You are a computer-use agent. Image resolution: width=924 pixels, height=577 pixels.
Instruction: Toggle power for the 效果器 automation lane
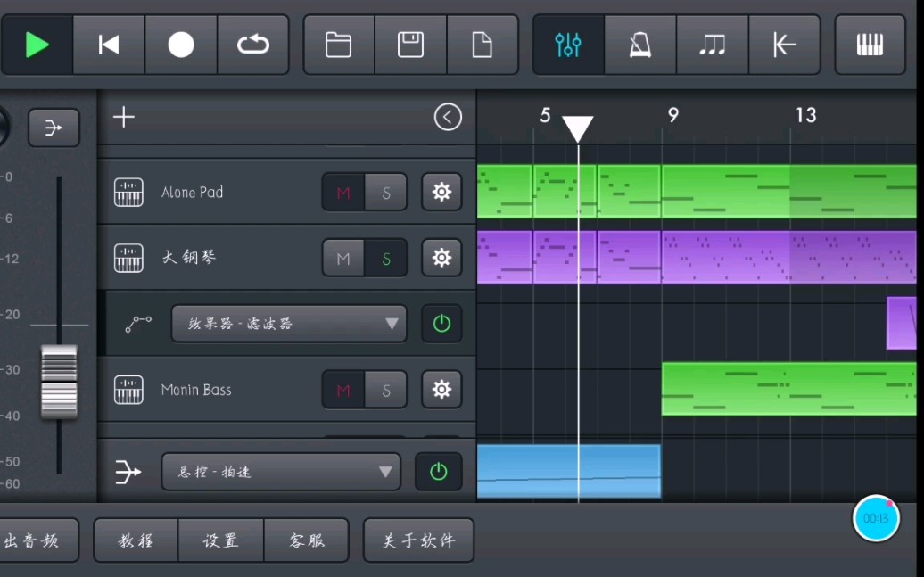point(441,324)
